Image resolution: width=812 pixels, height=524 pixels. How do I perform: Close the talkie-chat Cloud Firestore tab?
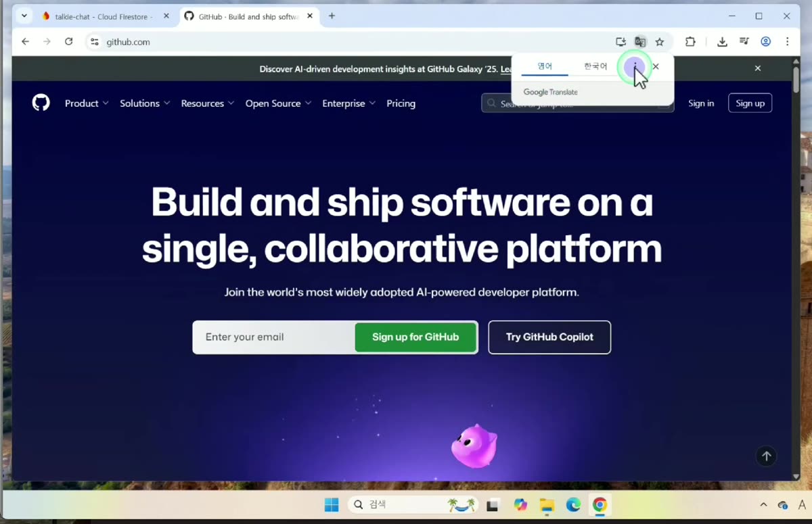(166, 16)
